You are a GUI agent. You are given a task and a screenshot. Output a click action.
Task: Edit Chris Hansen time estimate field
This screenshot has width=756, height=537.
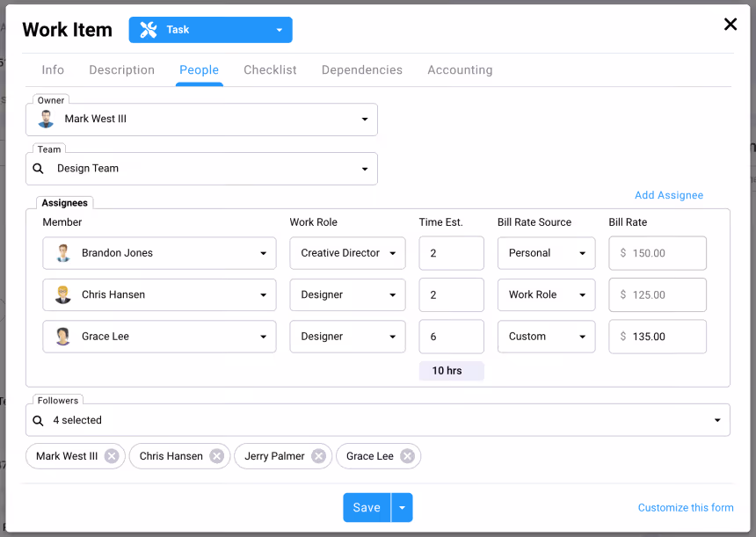point(451,294)
